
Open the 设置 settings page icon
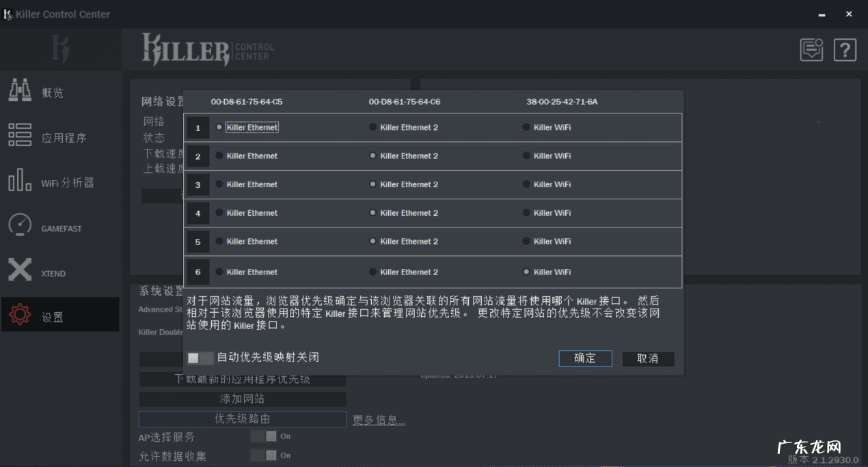click(x=38, y=314)
